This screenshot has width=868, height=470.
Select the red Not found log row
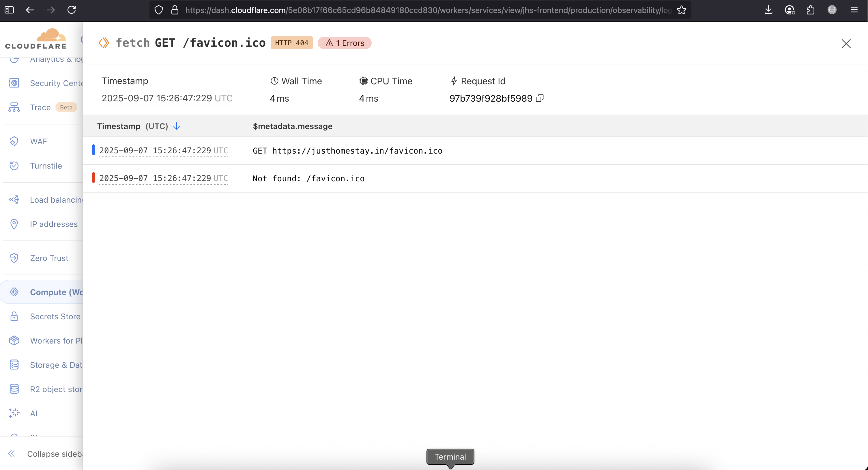click(308, 178)
